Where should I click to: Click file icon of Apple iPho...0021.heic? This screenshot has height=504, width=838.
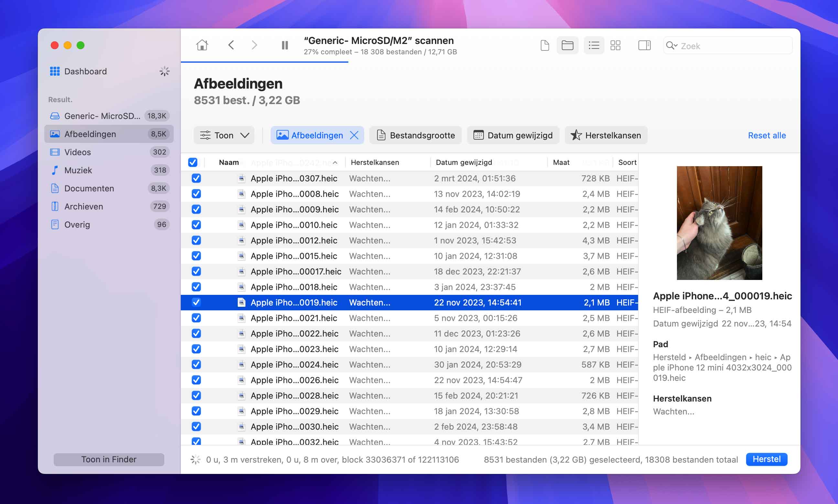241,318
